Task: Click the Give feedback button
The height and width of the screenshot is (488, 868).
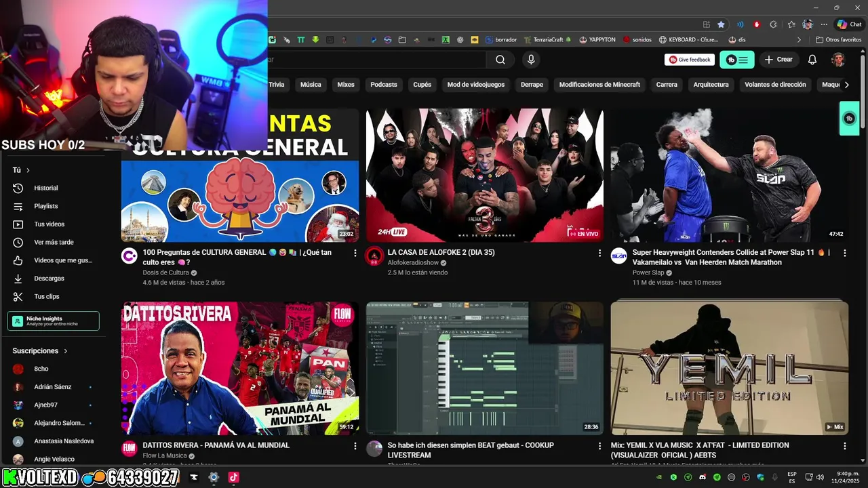Action: [x=690, y=60]
